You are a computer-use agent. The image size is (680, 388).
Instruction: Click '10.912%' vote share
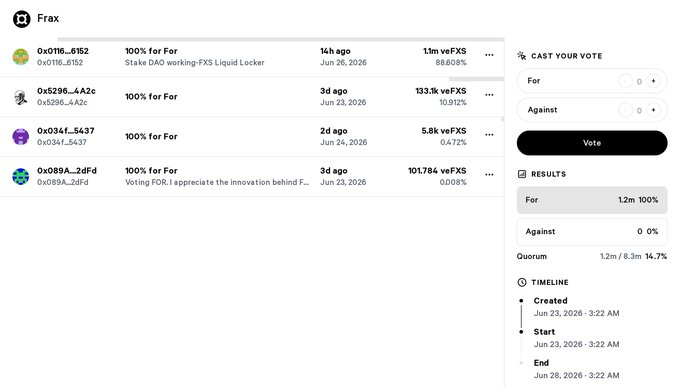click(453, 102)
